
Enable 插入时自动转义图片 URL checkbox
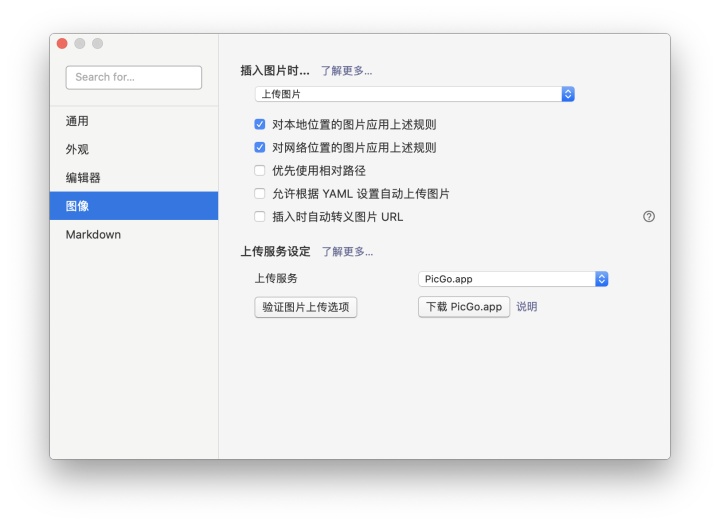pos(259,216)
